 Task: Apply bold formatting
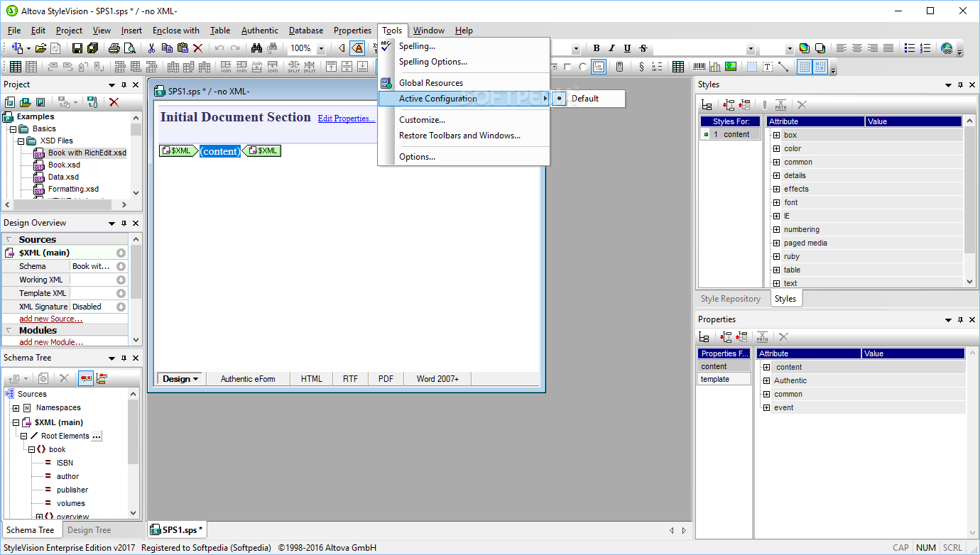[597, 48]
